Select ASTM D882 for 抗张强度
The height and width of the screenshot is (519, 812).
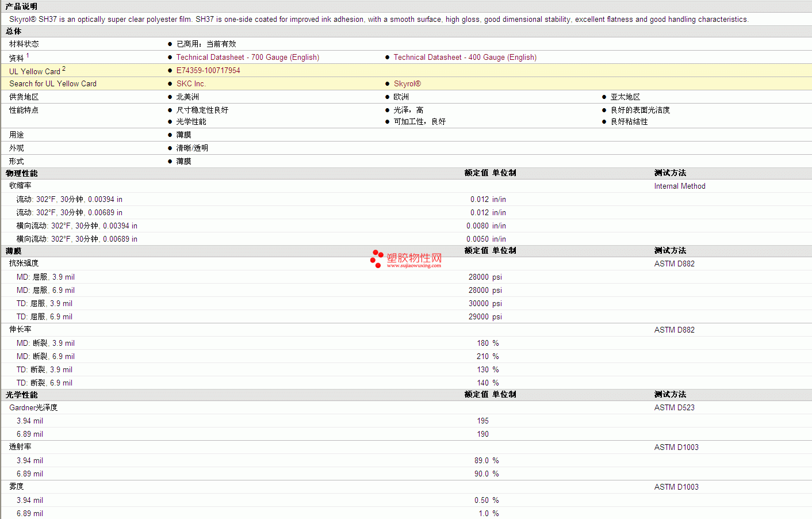click(674, 264)
